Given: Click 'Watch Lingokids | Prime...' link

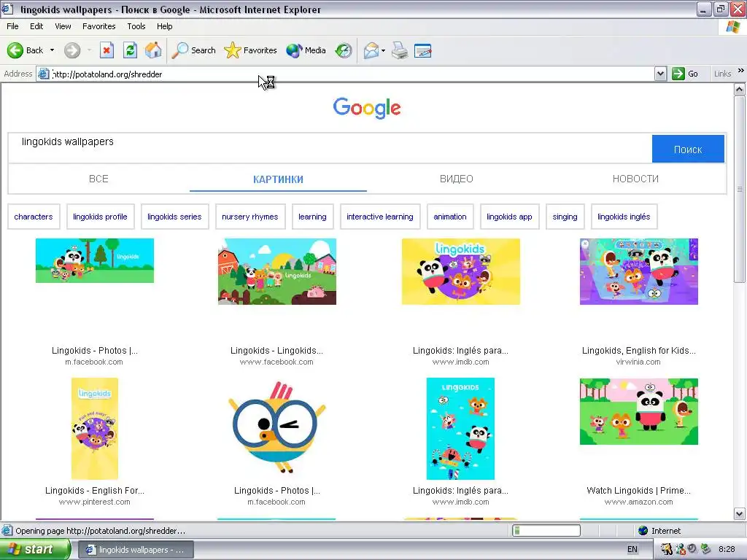Looking at the screenshot, I should (639, 491).
